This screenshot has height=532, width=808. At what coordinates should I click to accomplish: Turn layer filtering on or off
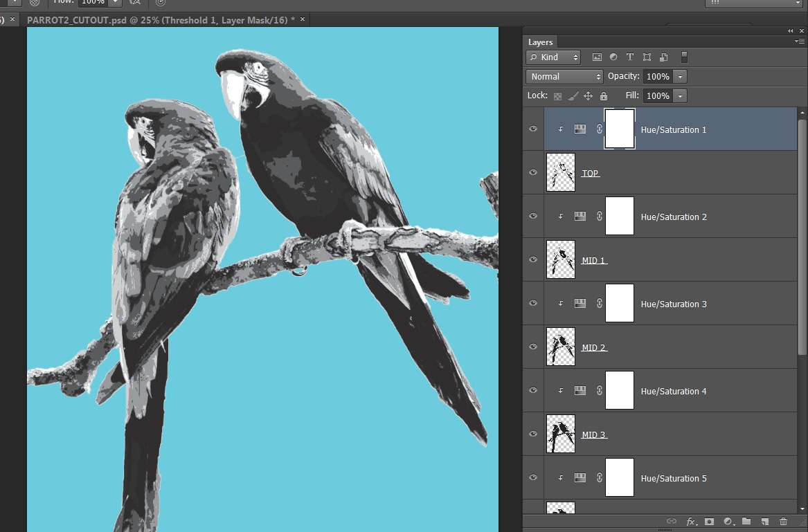(x=685, y=57)
